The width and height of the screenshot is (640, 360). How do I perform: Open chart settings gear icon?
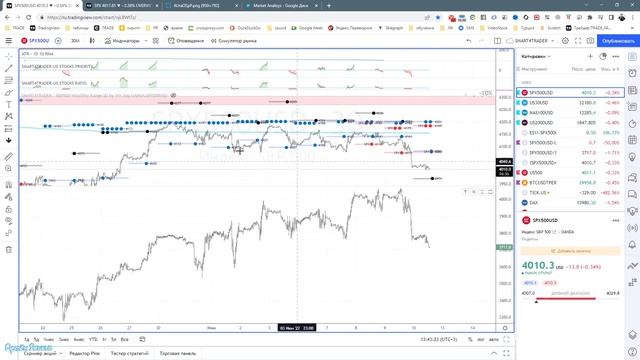(565, 41)
